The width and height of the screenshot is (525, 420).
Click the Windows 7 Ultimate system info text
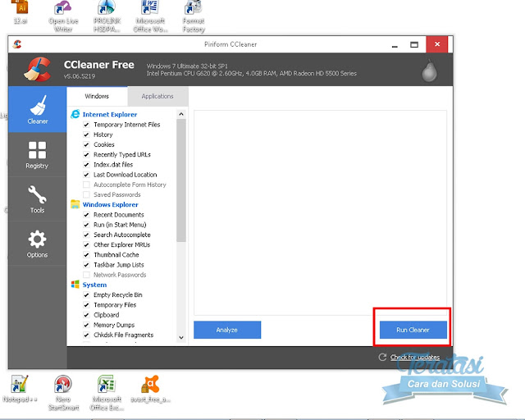tap(187, 66)
